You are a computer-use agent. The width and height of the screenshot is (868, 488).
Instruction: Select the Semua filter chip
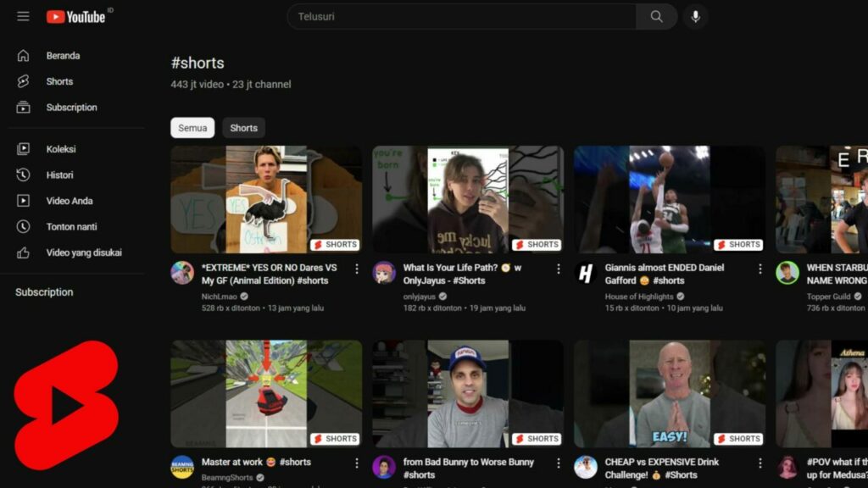192,127
